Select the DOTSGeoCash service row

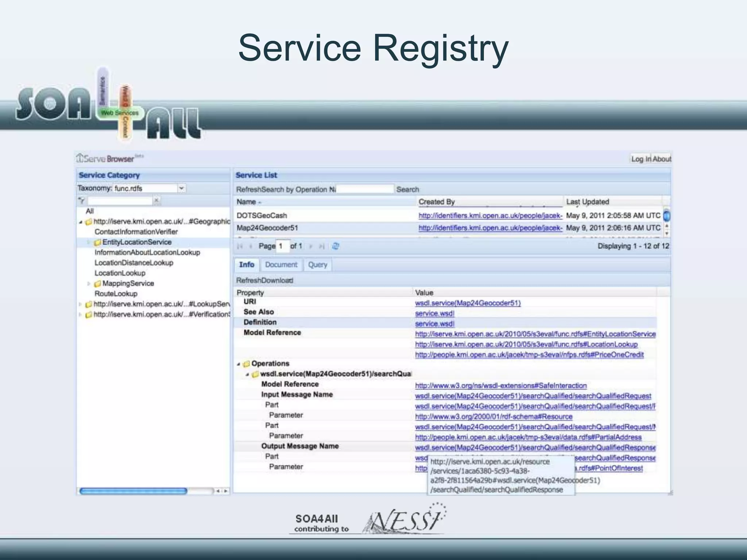[x=449, y=216]
